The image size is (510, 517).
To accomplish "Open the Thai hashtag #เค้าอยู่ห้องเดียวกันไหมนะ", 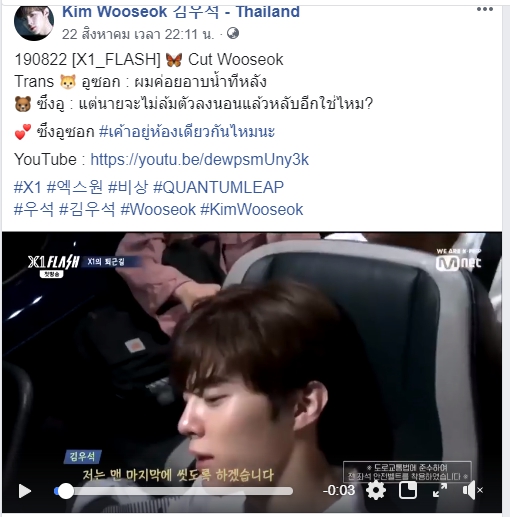I will (x=187, y=131).
